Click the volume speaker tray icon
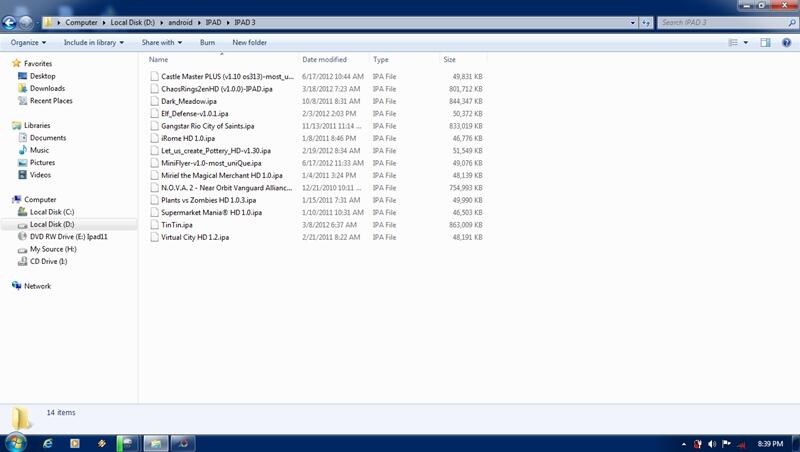The height and width of the screenshot is (452, 800). click(712, 444)
